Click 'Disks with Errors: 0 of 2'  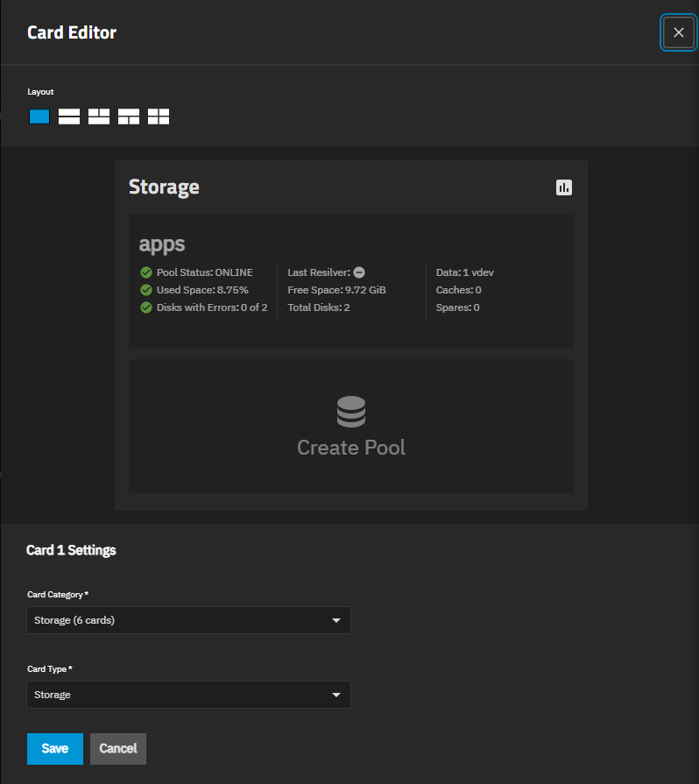[212, 307]
